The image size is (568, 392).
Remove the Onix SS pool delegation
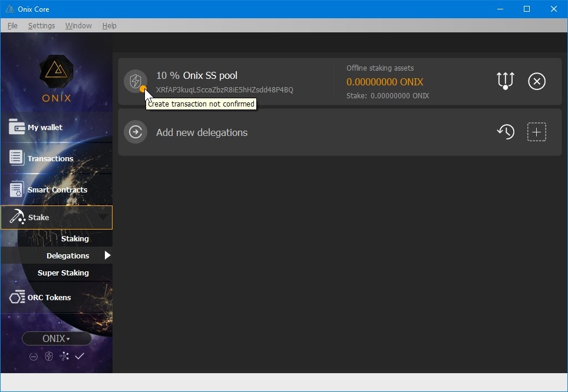(537, 81)
